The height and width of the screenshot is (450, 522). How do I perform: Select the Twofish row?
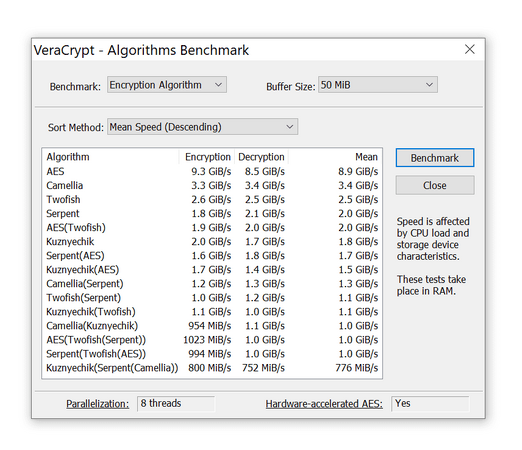(212, 199)
